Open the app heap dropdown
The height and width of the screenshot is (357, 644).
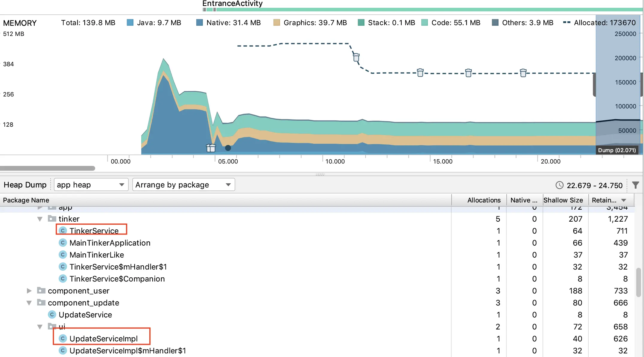click(x=91, y=185)
